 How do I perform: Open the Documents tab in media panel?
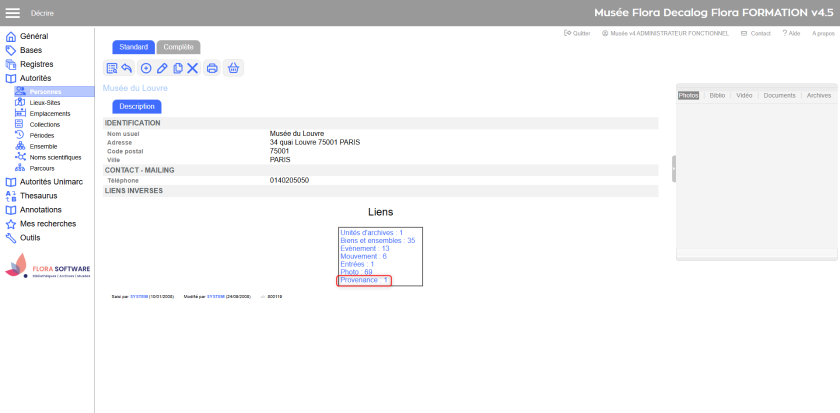point(779,95)
